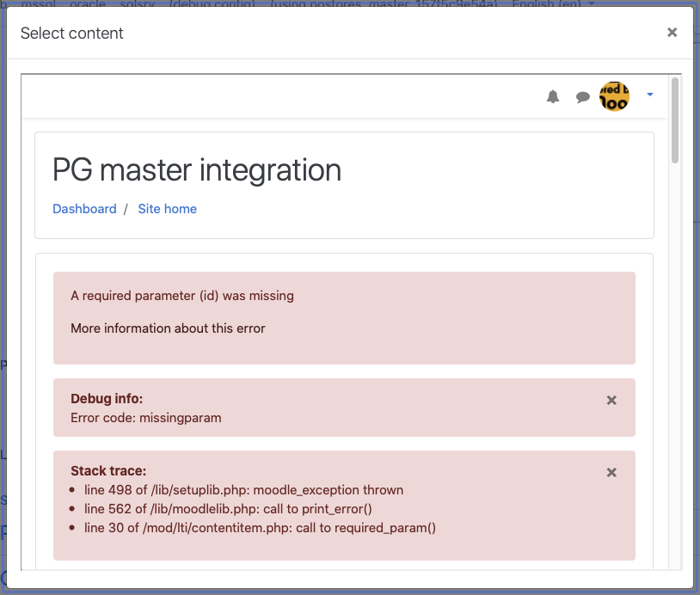Select the 'A required parameter (id) was missing' text
Viewport: 700px width, 595px height.
182,296
